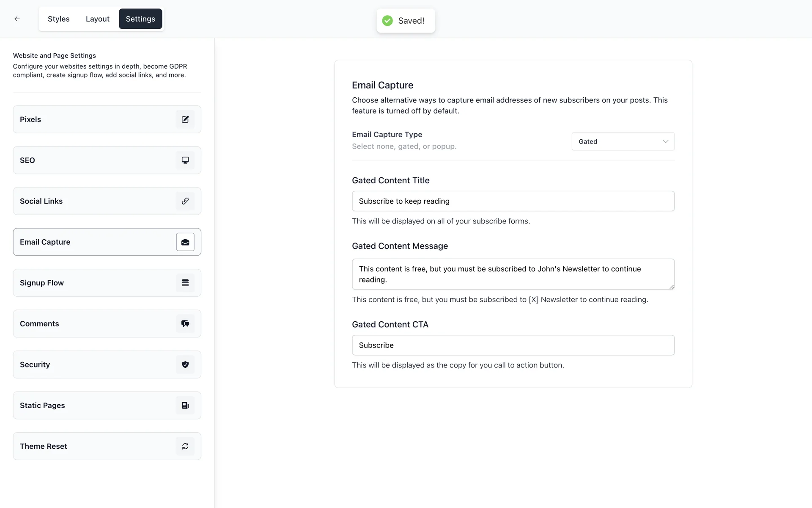Click the Pixels edit icon

(x=185, y=119)
